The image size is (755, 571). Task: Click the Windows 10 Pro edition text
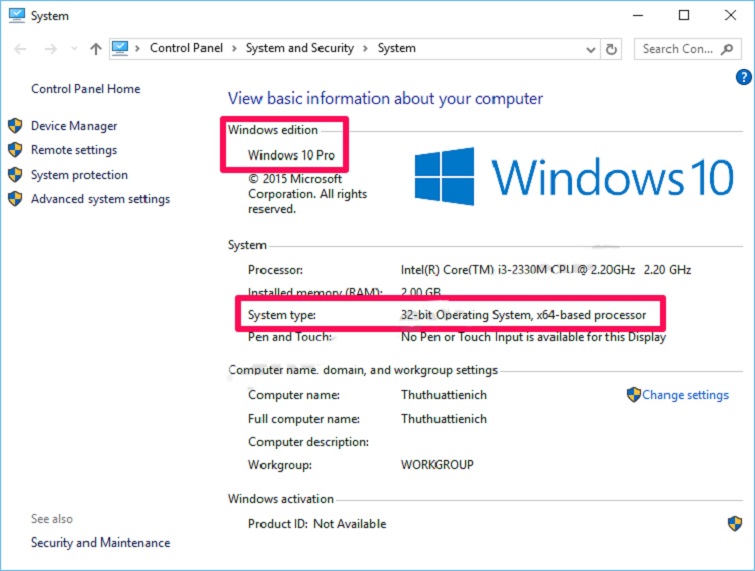coord(291,155)
